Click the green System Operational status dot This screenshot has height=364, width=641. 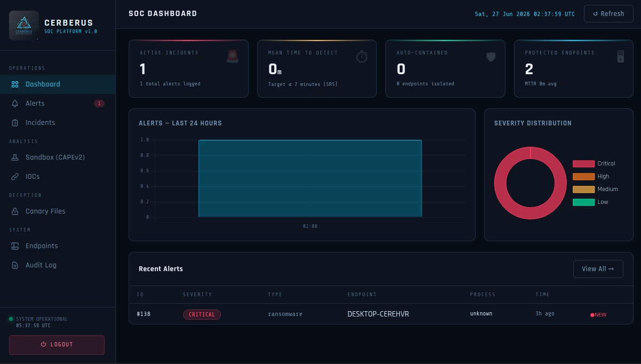[x=11, y=319]
